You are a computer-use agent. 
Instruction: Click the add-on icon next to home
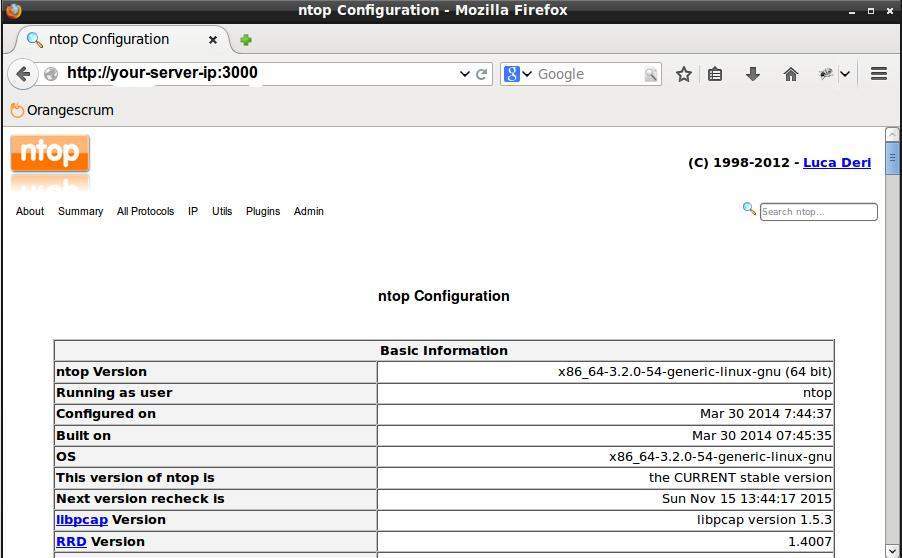[825, 74]
